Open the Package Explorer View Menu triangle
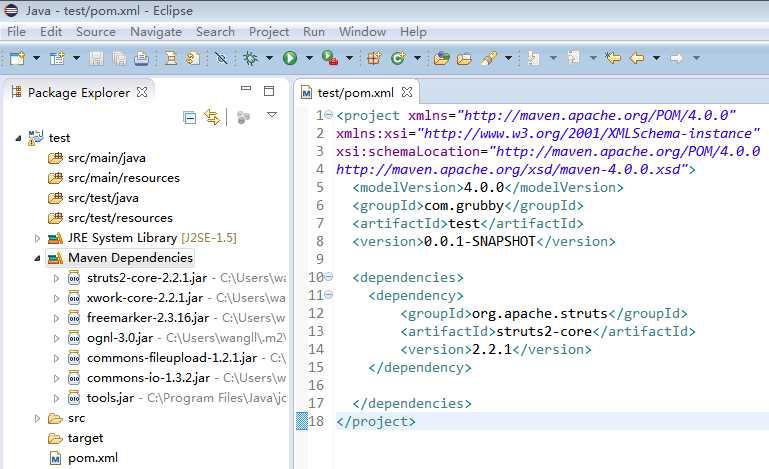 coord(272,115)
